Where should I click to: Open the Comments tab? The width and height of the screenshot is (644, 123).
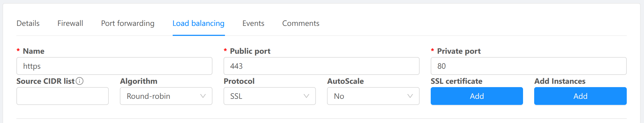pyautogui.click(x=301, y=23)
